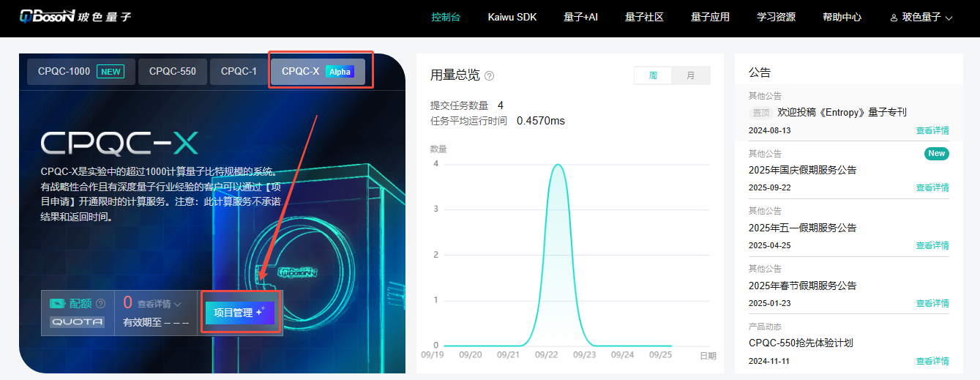Viewport: 980px width, 380px height.
Task: Expand the 查看详情 quota details dropdown
Action: [160, 304]
